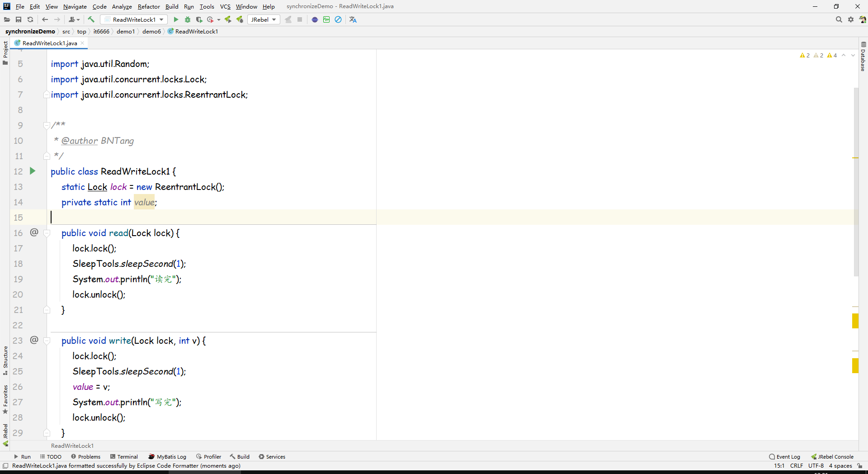Click the @ gutter icon beside write method
The width and height of the screenshot is (868, 474).
pos(34,340)
